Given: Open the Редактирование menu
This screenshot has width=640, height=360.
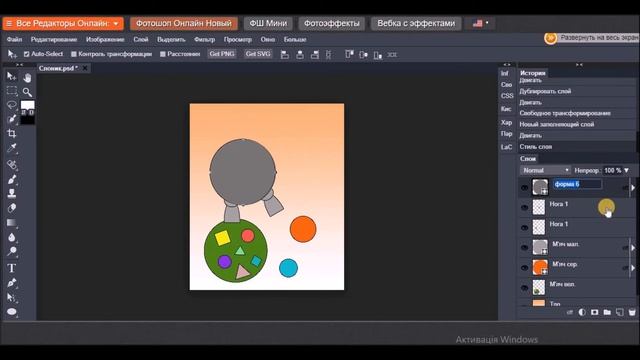Looking at the screenshot, I should click(x=54, y=40).
